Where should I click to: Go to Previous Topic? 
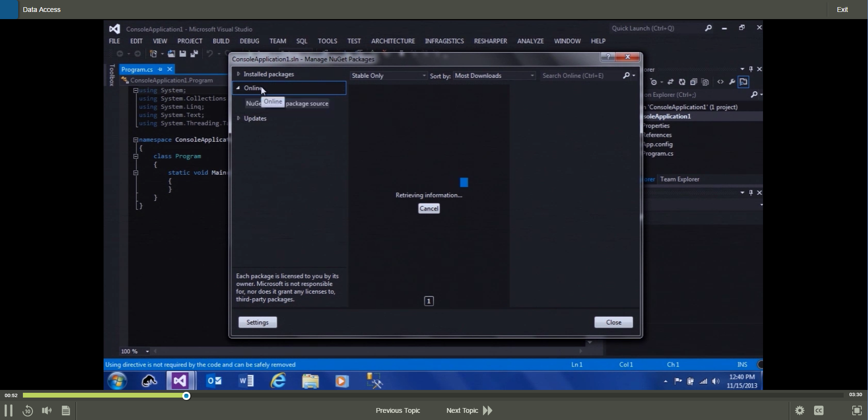pyautogui.click(x=398, y=410)
